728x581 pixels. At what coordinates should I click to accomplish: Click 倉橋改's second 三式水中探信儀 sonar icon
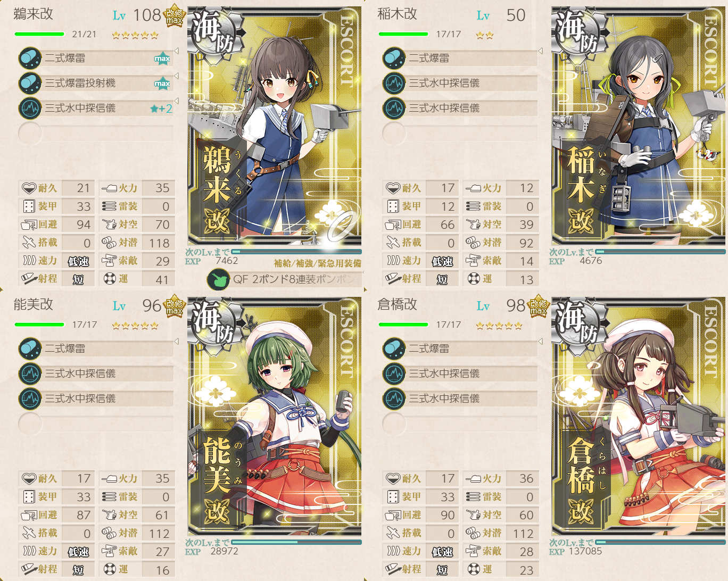click(394, 399)
